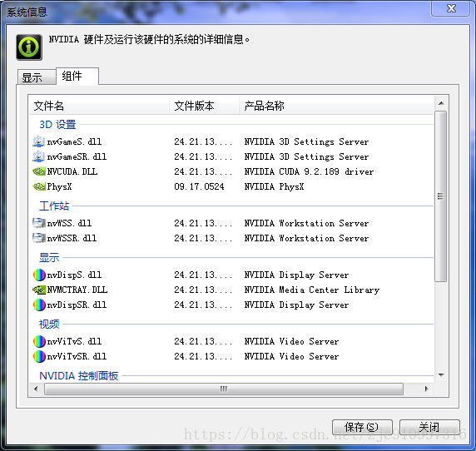The width and height of the screenshot is (476, 451).
Task: Select the nvDispSR.dll file name
Action: (77, 305)
